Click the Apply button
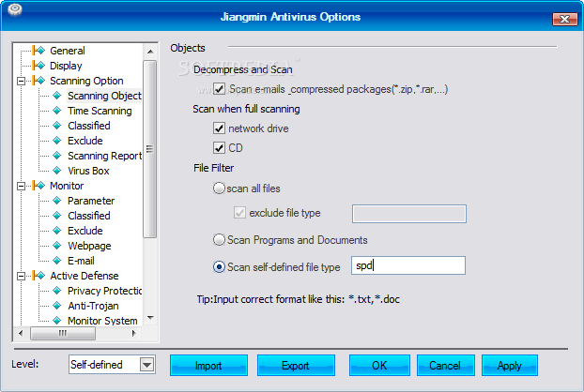Image resolution: width=584 pixels, height=392 pixels. [510, 365]
